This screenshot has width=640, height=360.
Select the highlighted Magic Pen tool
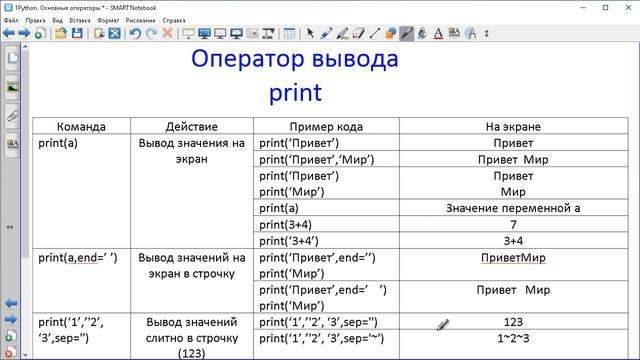(x=407, y=33)
